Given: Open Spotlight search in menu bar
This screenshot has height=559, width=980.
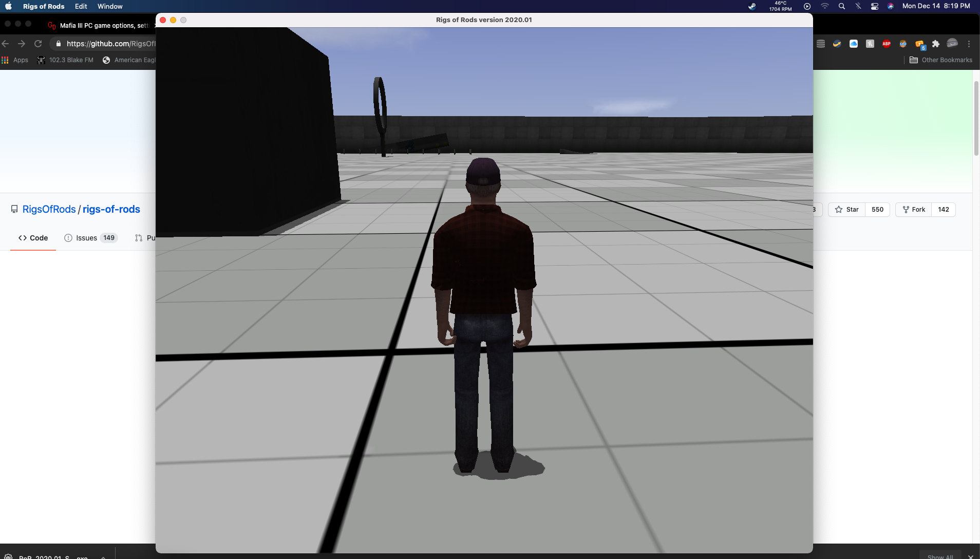Looking at the screenshot, I should (841, 6).
